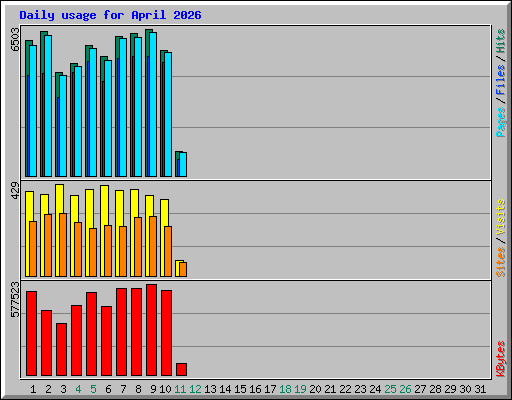Screen dimensions: 512x400
Task: Click day 2 on the x-axis
Action: tap(48, 389)
